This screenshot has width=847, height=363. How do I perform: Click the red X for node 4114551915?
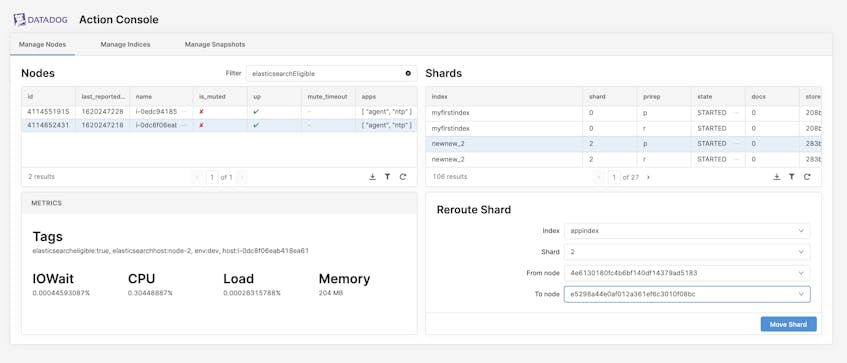click(201, 111)
